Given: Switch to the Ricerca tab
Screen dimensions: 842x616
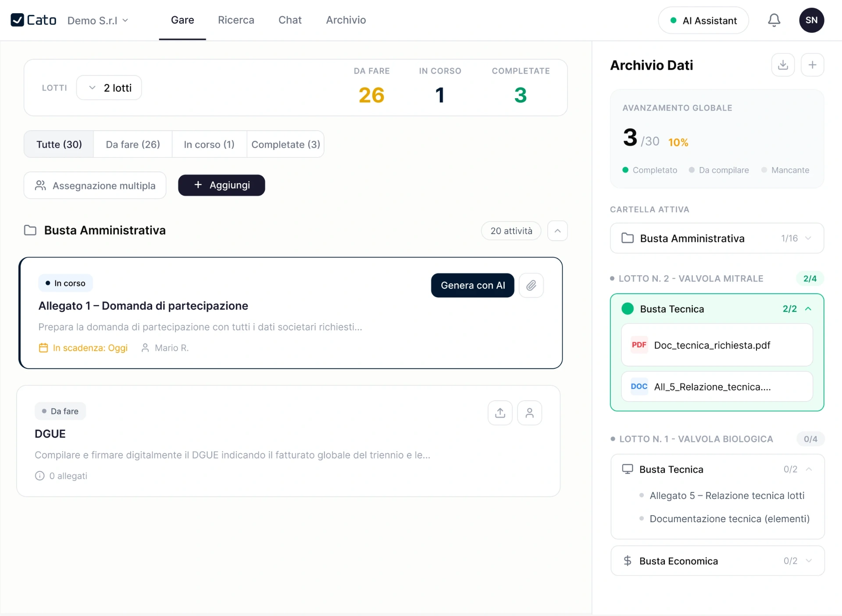Looking at the screenshot, I should click(236, 20).
